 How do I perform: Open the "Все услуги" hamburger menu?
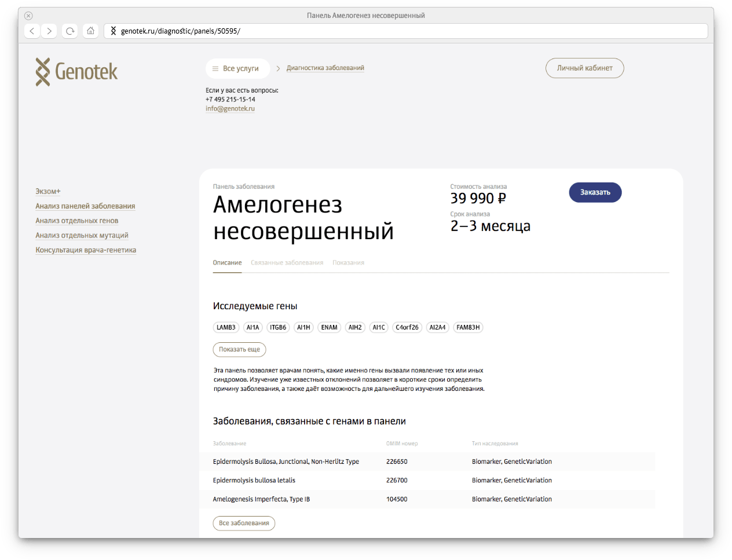[x=237, y=68]
